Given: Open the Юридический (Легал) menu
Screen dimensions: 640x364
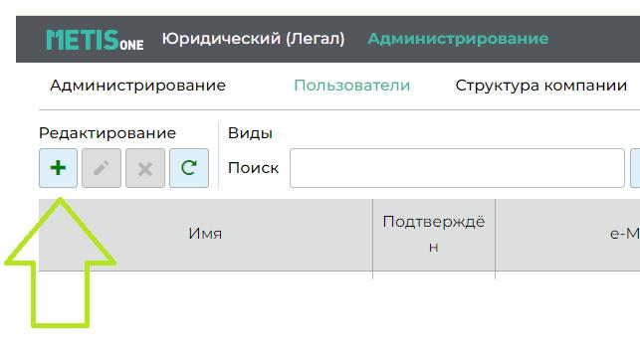Looking at the screenshot, I should coord(254,39).
